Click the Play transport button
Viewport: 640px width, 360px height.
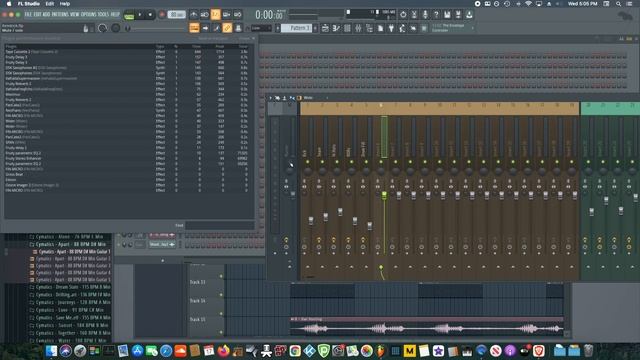click(140, 15)
